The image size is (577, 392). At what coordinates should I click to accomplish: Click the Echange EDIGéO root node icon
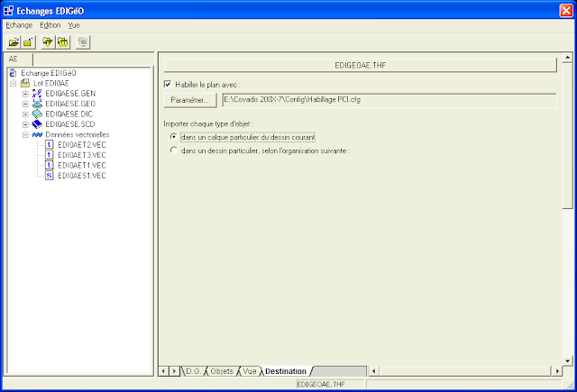coord(13,73)
